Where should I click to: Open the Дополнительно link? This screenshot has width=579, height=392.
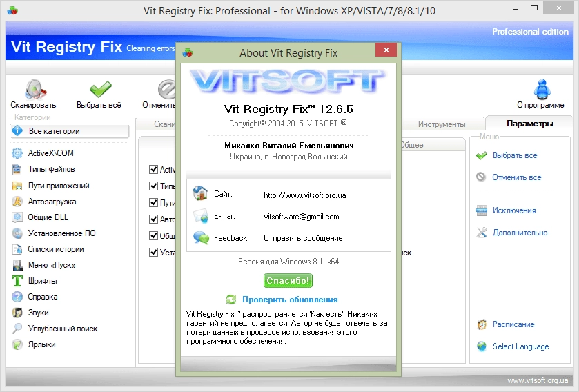tap(520, 233)
